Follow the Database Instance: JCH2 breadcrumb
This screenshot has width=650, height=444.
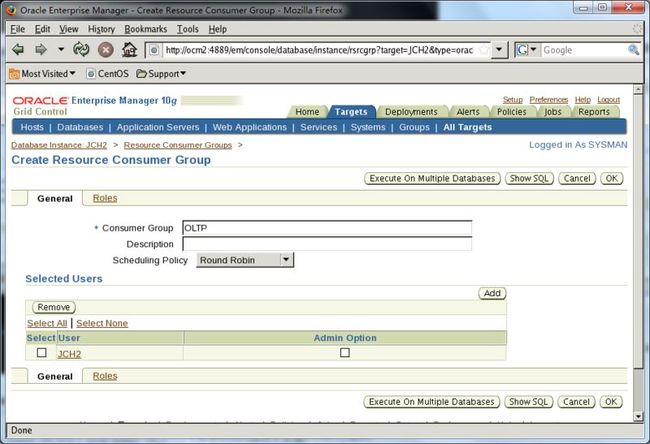[x=59, y=145]
